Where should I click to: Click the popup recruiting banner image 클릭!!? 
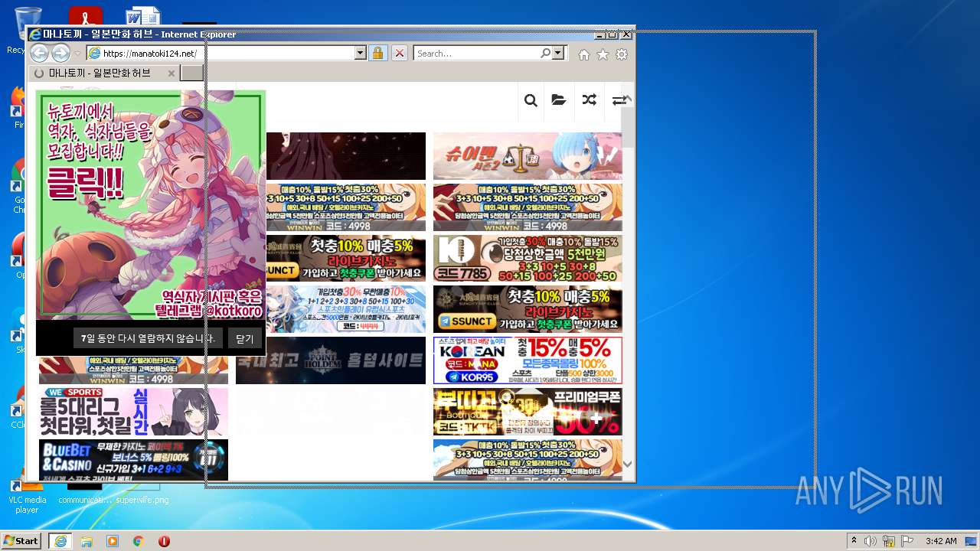pyautogui.click(x=150, y=204)
